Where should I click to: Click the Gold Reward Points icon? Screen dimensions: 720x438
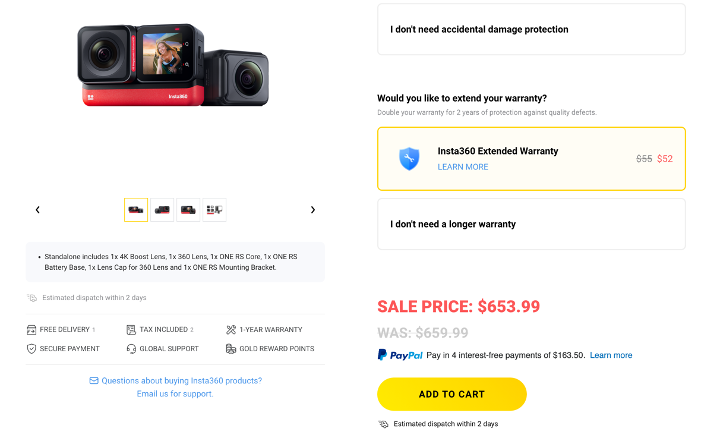231,348
